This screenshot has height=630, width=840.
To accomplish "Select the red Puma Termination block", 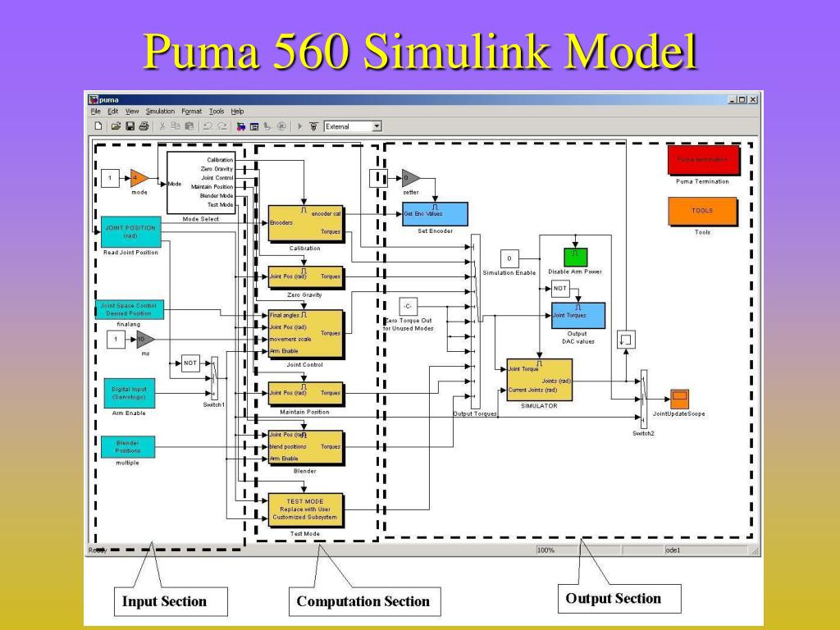I will tap(703, 160).
